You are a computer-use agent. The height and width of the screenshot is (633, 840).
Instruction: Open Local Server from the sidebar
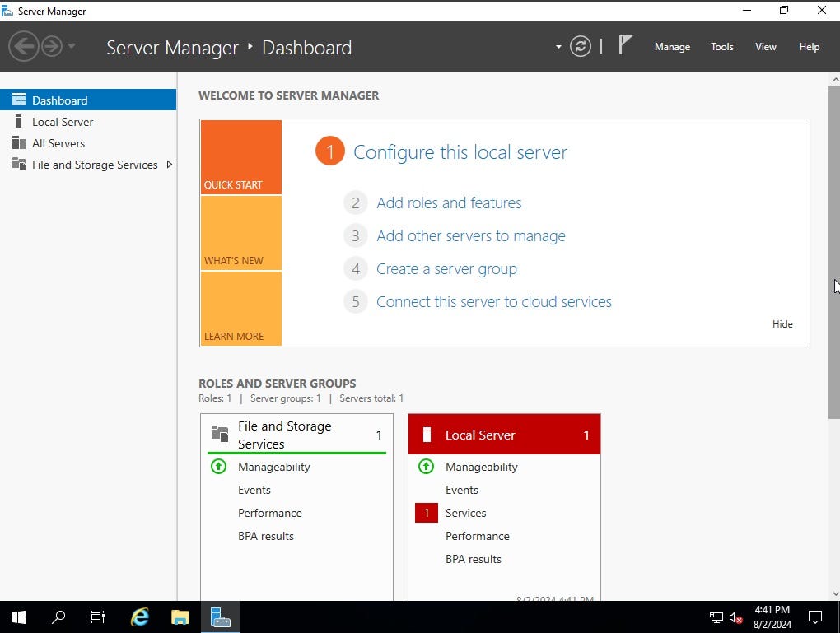pyautogui.click(x=63, y=121)
